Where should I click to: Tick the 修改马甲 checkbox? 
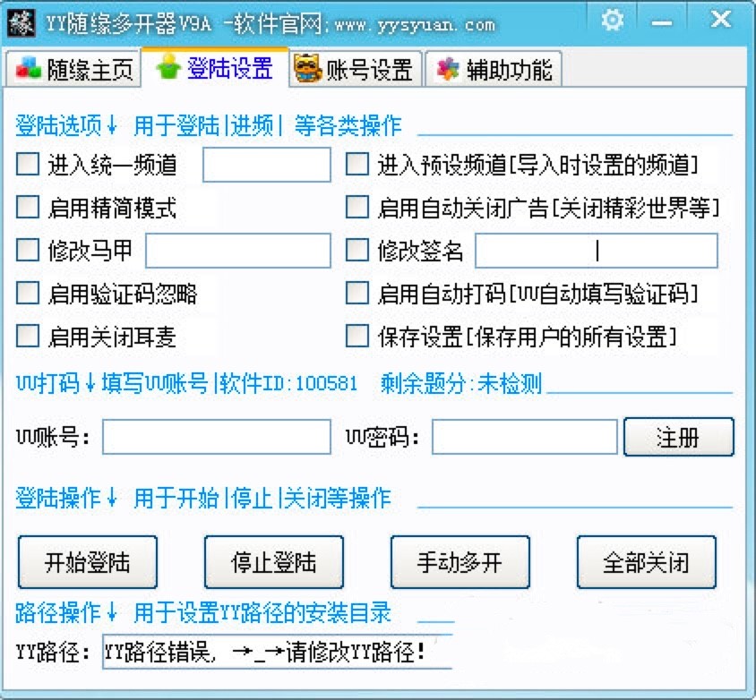pos(28,251)
